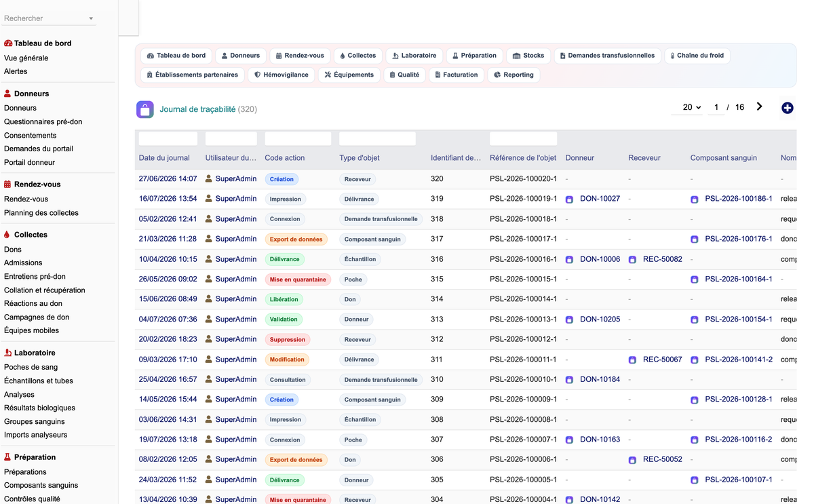The image size is (814, 504).
Task: Click the Donneurs person icon in sidebar
Action: coord(8,94)
